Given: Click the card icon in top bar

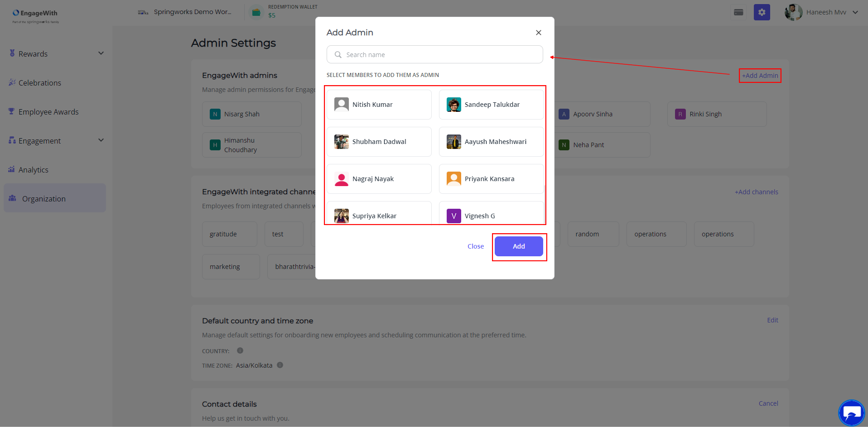Looking at the screenshot, I should coord(738,12).
